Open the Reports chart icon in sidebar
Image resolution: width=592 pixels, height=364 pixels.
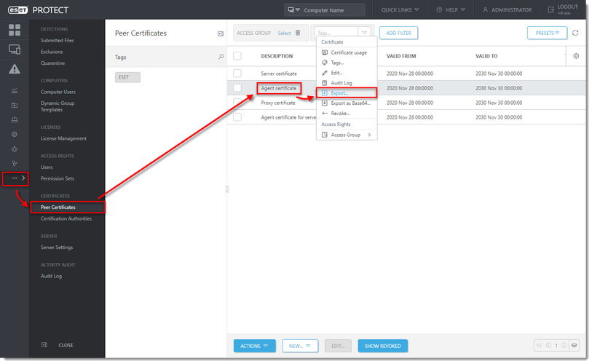click(x=15, y=90)
